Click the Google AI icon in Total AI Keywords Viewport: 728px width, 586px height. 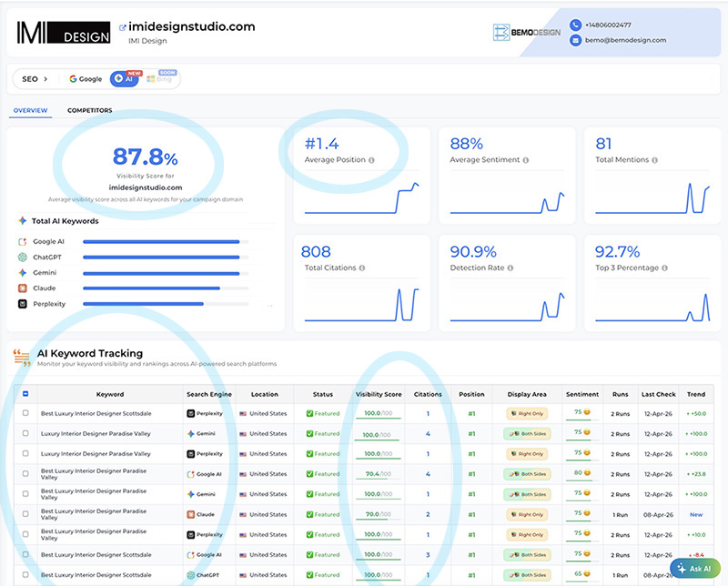tap(22, 241)
